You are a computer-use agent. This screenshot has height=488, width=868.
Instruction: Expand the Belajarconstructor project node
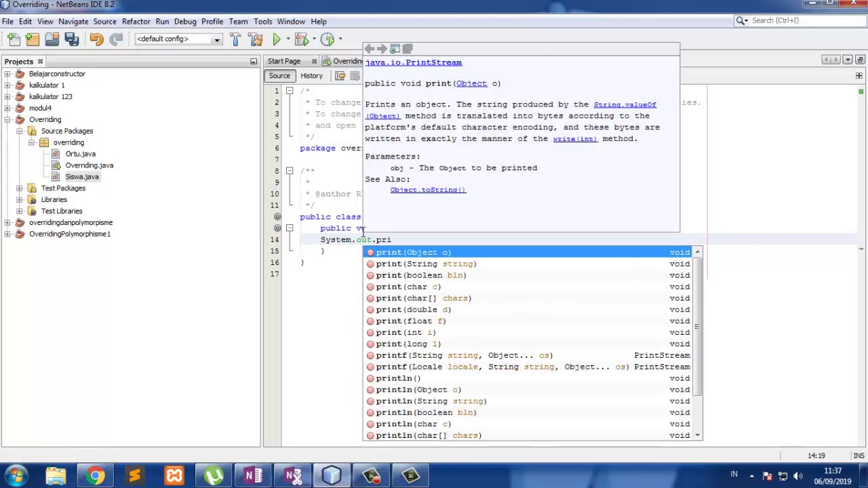pos(7,74)
